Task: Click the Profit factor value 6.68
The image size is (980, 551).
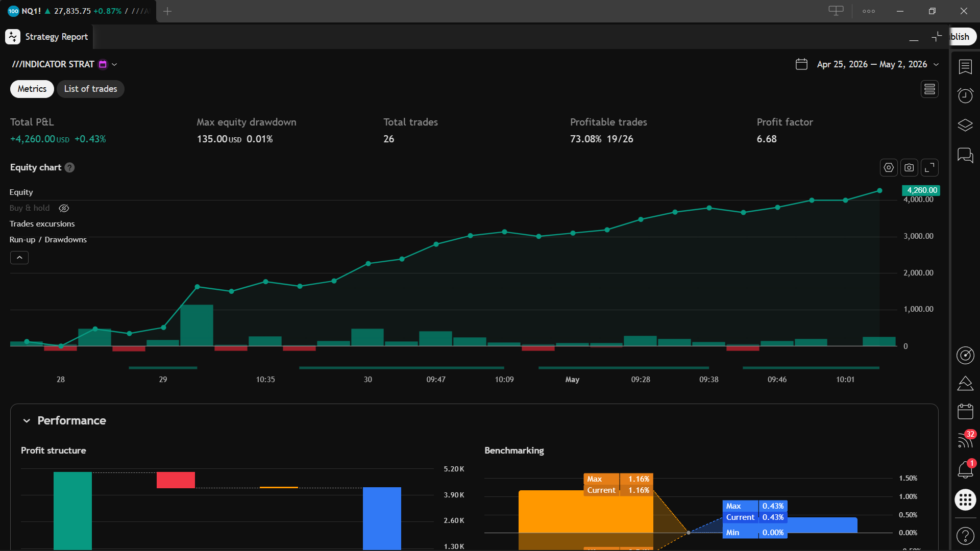Action: (767, 139)
